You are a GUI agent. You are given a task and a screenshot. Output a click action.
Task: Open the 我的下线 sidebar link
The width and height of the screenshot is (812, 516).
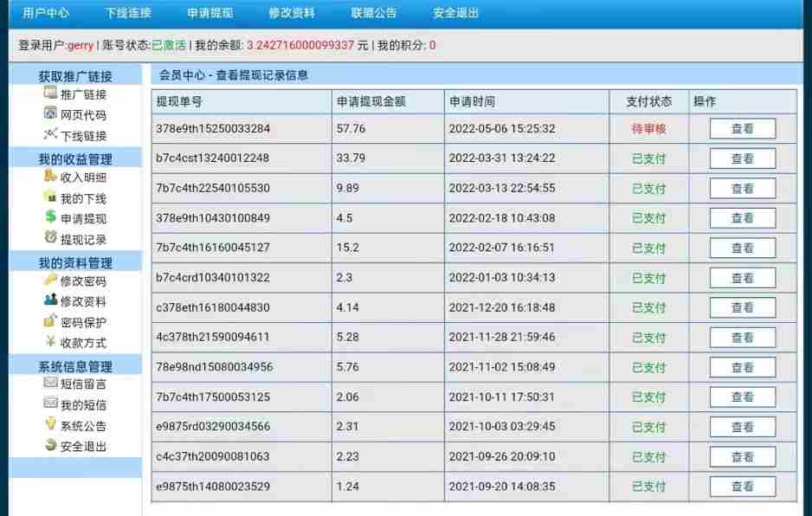[83, 198]
